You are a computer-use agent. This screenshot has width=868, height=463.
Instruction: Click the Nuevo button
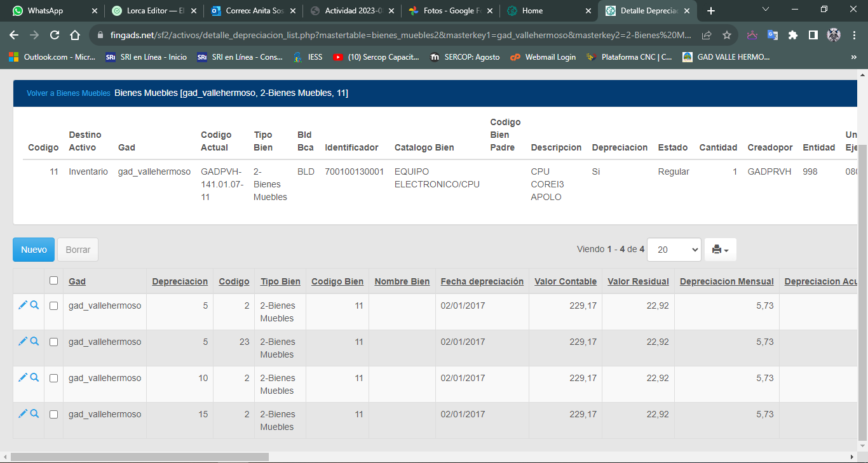(x=34, y=250)
